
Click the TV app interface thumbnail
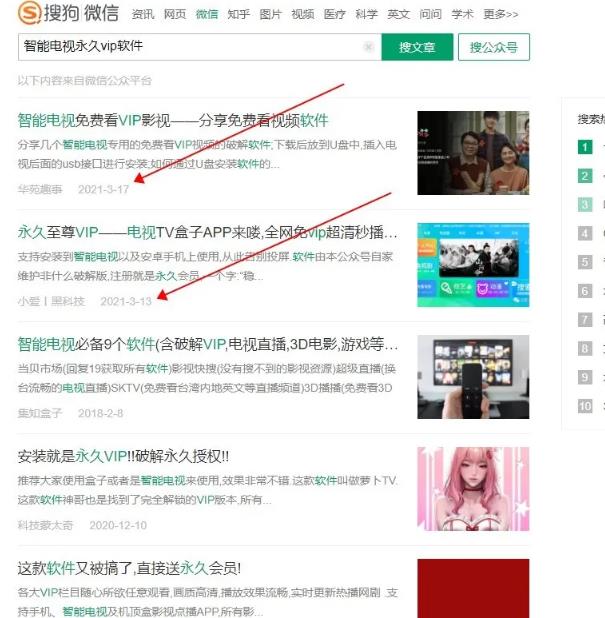tap(473, 265)
